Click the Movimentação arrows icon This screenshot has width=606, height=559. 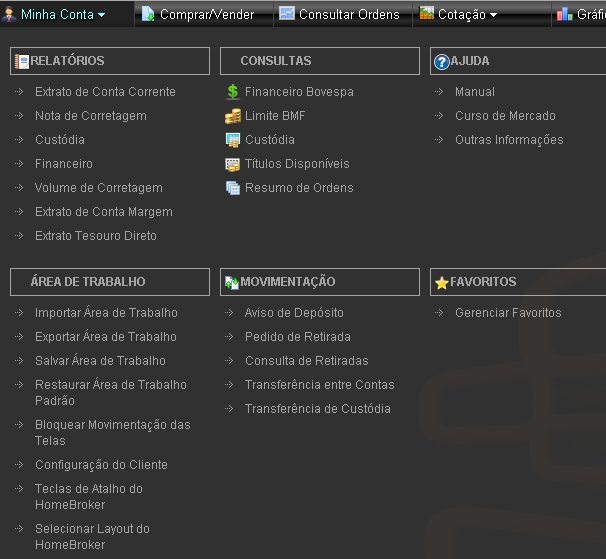tap(232, 283)
